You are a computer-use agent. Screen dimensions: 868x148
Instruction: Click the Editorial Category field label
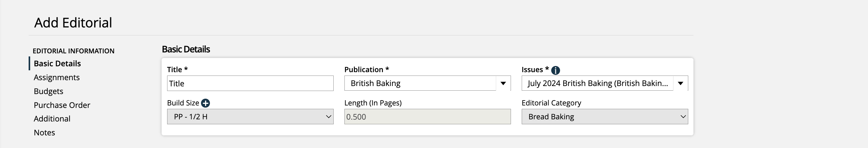(x=551, y=103)
